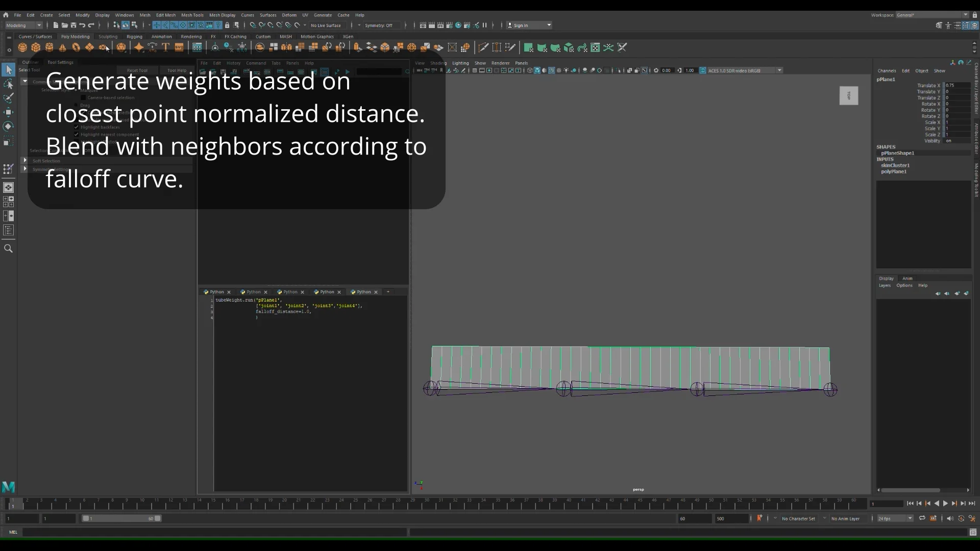Open the Modeling menu set dropdown
Screen dimensions: 980x551
point(23,25)
